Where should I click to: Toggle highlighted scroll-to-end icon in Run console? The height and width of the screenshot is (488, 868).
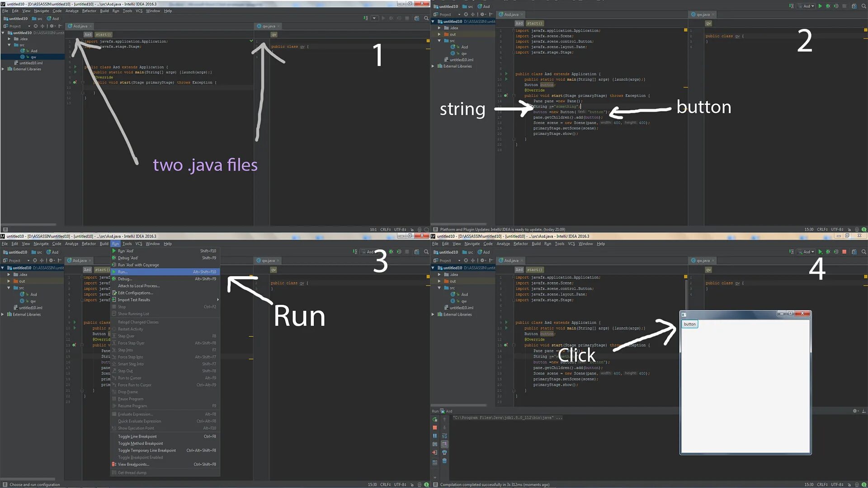coord(444,444)
